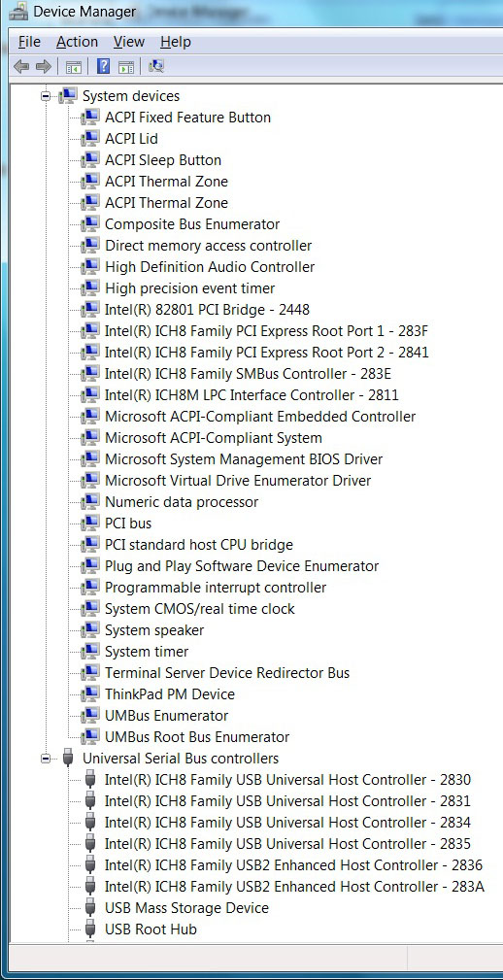Click the System devices category icon
503x980 pixels.
[67, 95]
